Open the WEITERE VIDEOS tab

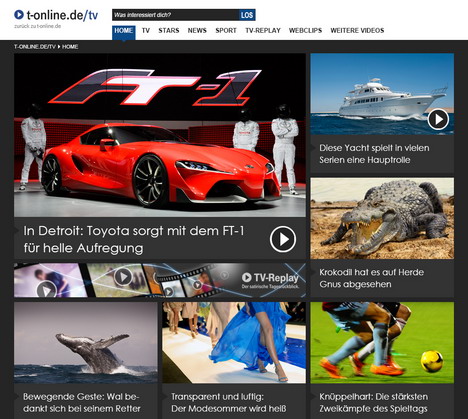click(357, 31)
